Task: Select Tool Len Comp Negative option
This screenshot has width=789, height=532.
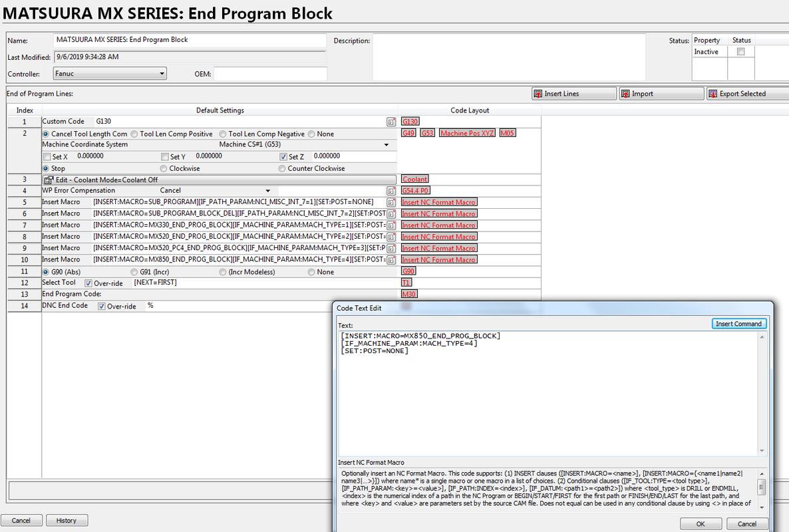Action: point(223,134)
